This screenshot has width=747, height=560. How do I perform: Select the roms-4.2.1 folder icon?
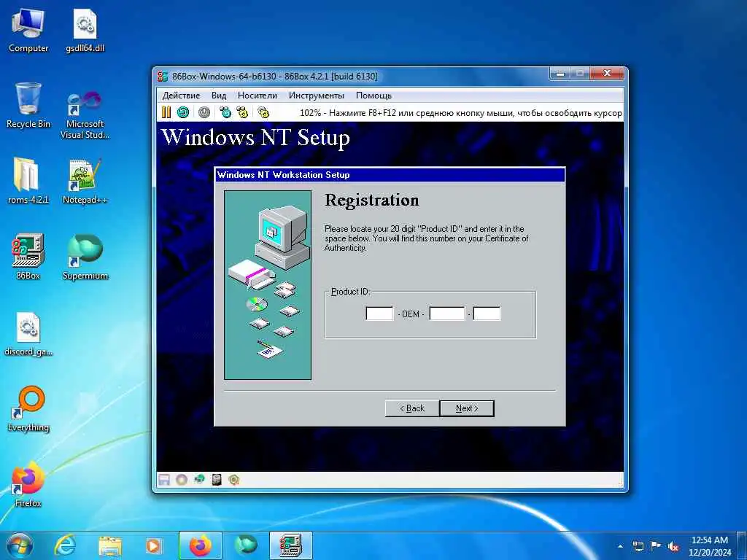click(x=28, y=181)
